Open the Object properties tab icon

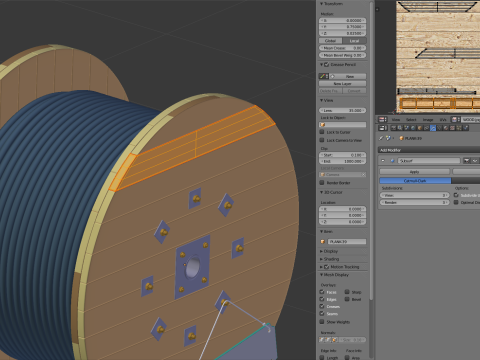420,128
